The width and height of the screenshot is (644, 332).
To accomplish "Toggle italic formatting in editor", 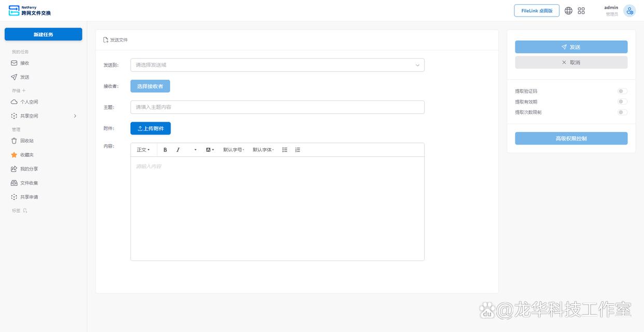I will click(178, 150).
